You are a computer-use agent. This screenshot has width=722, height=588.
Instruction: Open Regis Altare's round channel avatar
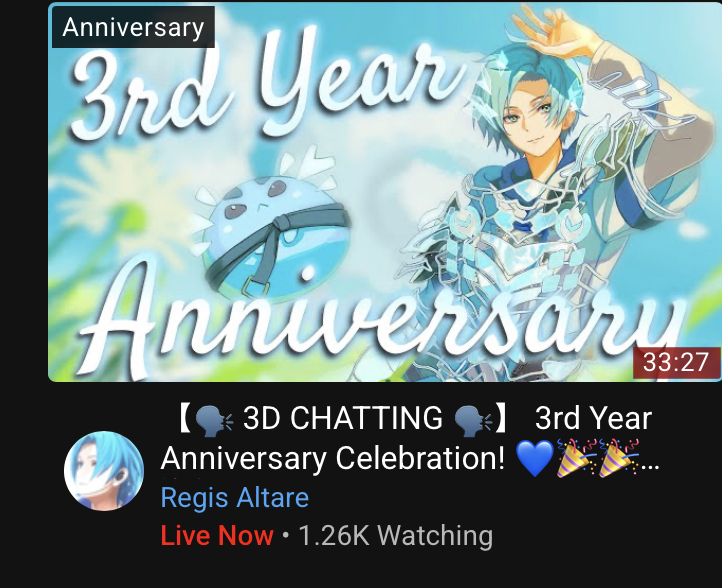(x=104, y=471)
